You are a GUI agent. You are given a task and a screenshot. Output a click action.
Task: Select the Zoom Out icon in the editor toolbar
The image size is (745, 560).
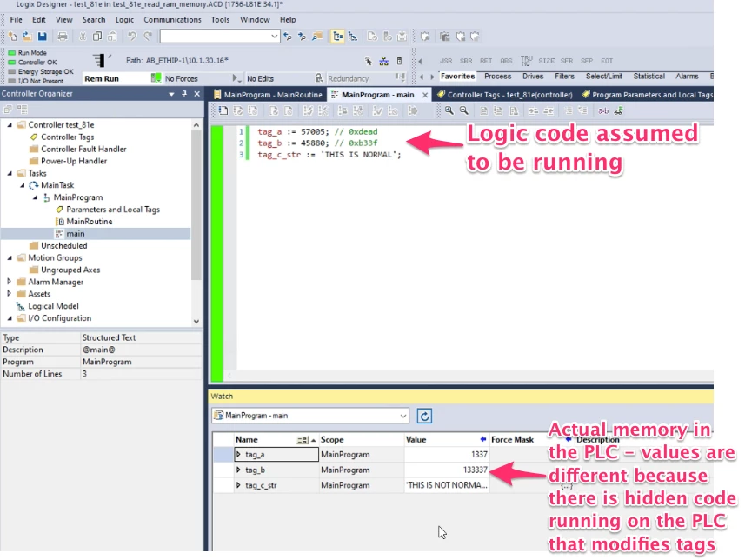point(464,110)
